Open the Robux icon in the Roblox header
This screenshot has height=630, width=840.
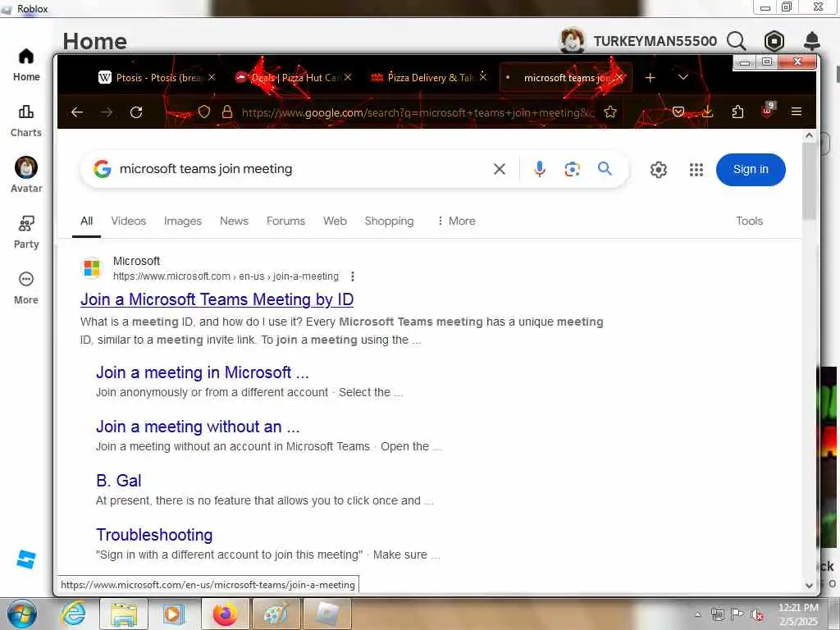774,41
